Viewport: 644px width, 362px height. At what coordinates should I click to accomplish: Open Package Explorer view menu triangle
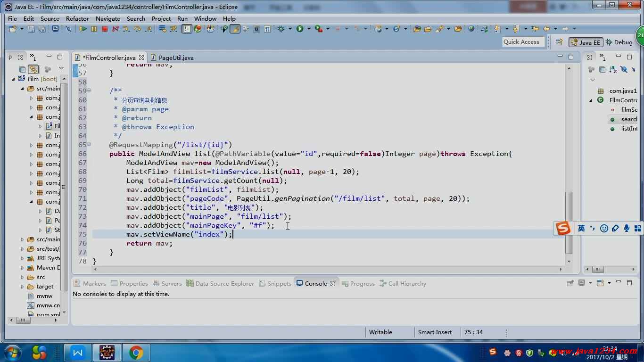pyautogui.click(x=61, y=69)
